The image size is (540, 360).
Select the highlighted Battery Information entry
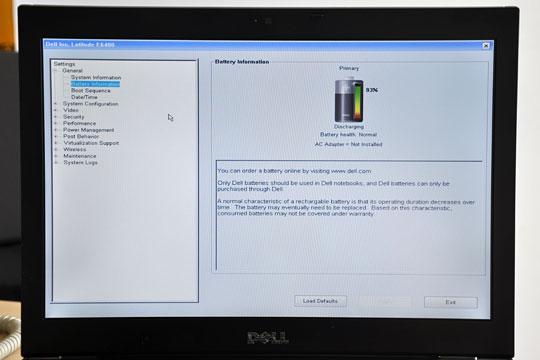pyautogui.click(x=95, y=84)
